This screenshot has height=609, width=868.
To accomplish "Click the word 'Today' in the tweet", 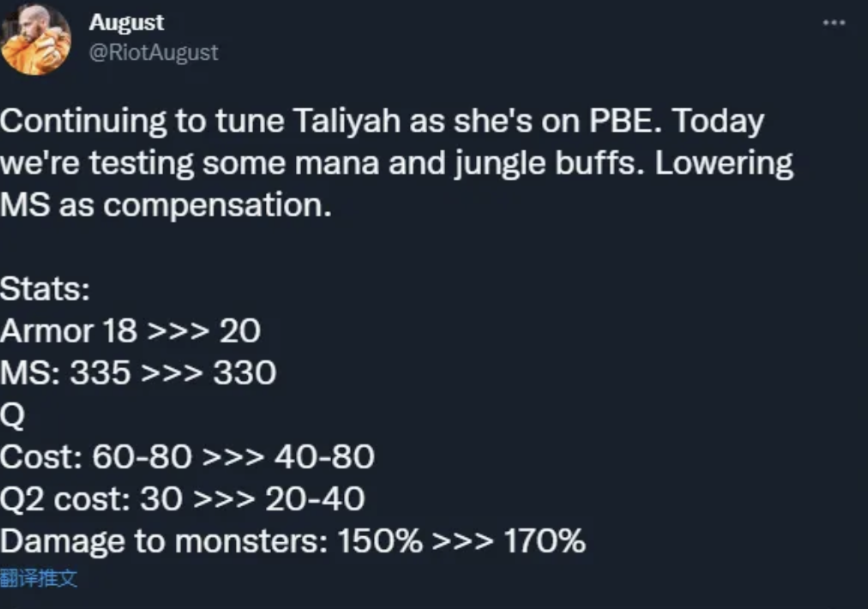I will pyautogui.click(x=718, y=122).
